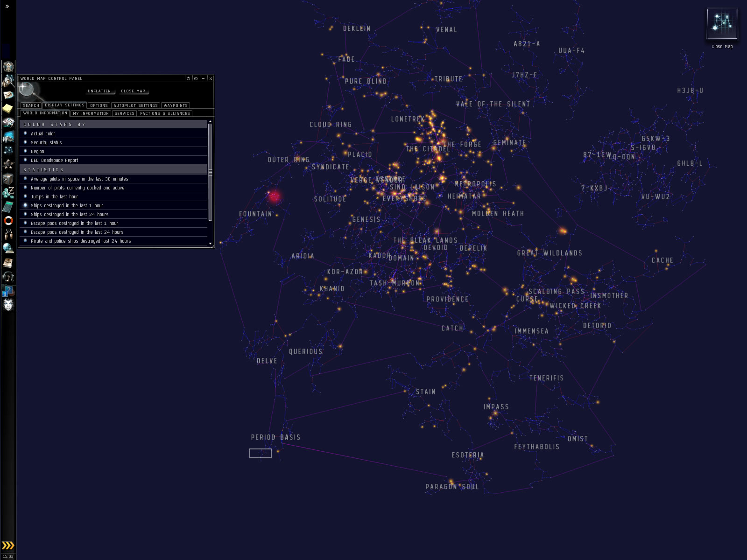Open the Autopilot Settings tab
The image size is (747, 560).
pyautogui.click(x=135, y=105)
